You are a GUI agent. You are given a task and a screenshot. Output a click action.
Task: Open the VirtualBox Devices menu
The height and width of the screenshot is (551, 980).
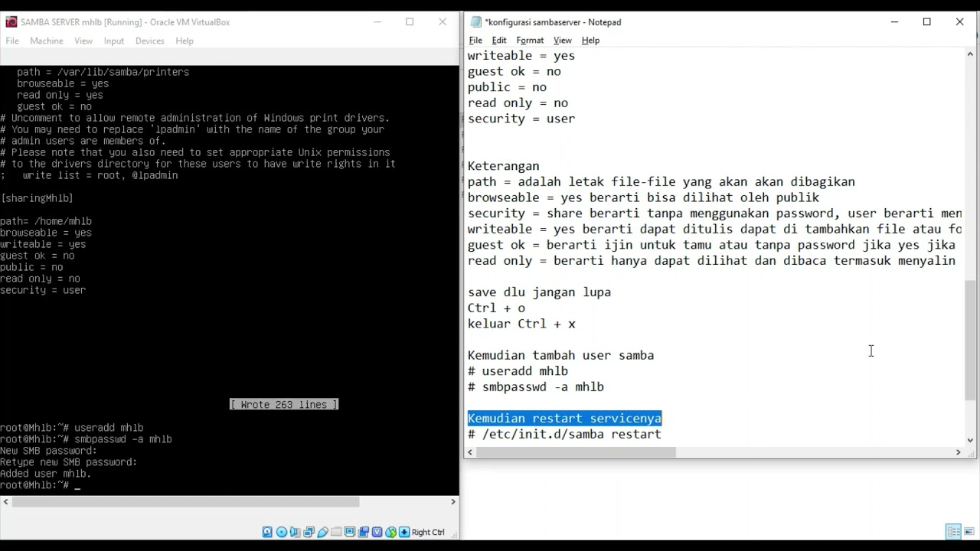pyautogui.click(x=150, y=41)
